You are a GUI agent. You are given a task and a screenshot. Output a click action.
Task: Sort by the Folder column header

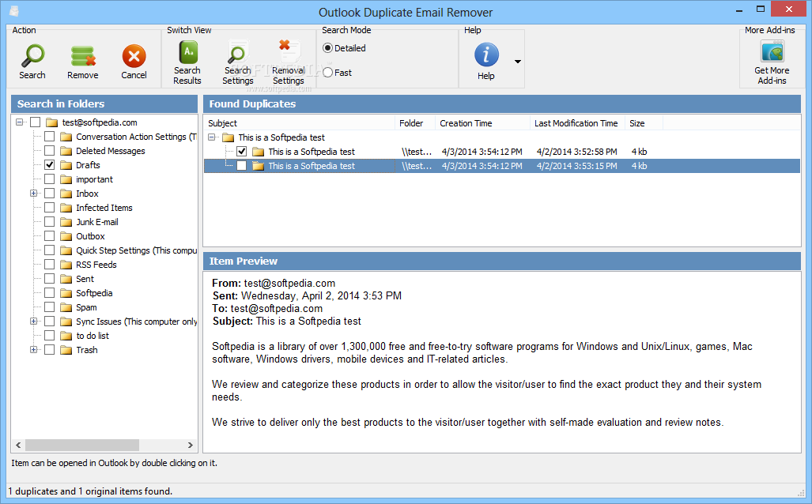tap(415, 123)
